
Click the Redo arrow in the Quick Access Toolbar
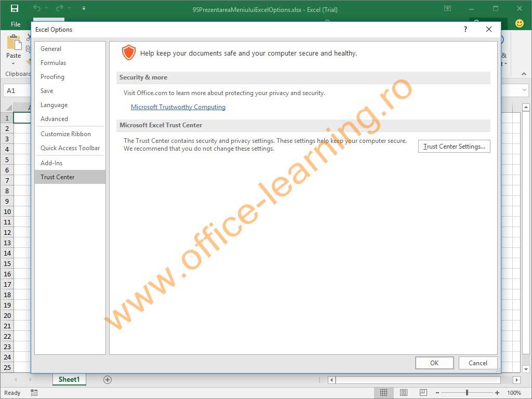point(59,8)
